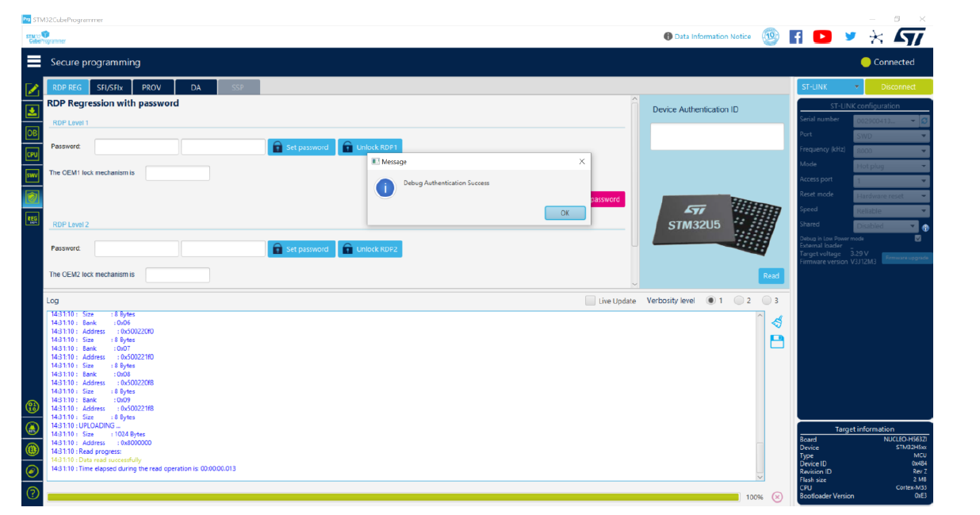Open the ST-LINK probe type dropdown
This screenshot has width=980, height=515.
(x=830, y=86)
